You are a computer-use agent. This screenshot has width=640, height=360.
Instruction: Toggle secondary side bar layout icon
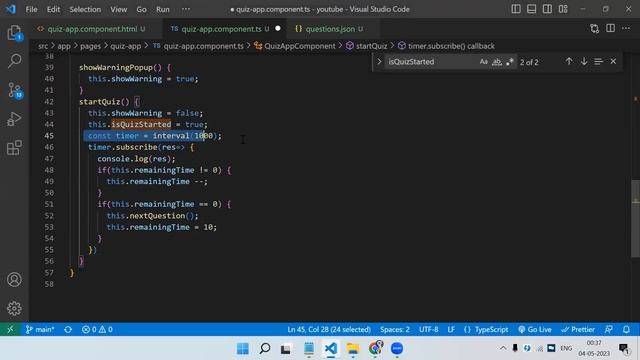(x=547, y=9)
